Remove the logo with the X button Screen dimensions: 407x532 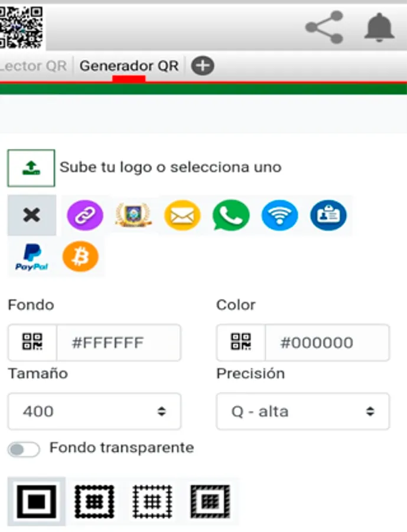click(x=32, y=215)
